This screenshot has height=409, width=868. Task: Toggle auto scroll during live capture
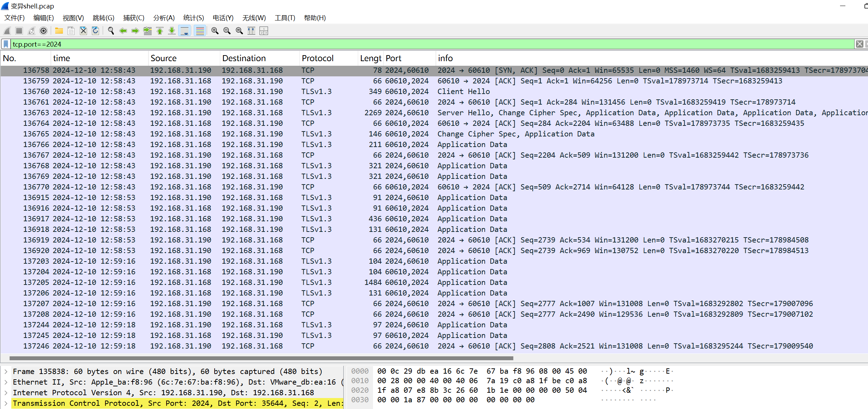185,31
